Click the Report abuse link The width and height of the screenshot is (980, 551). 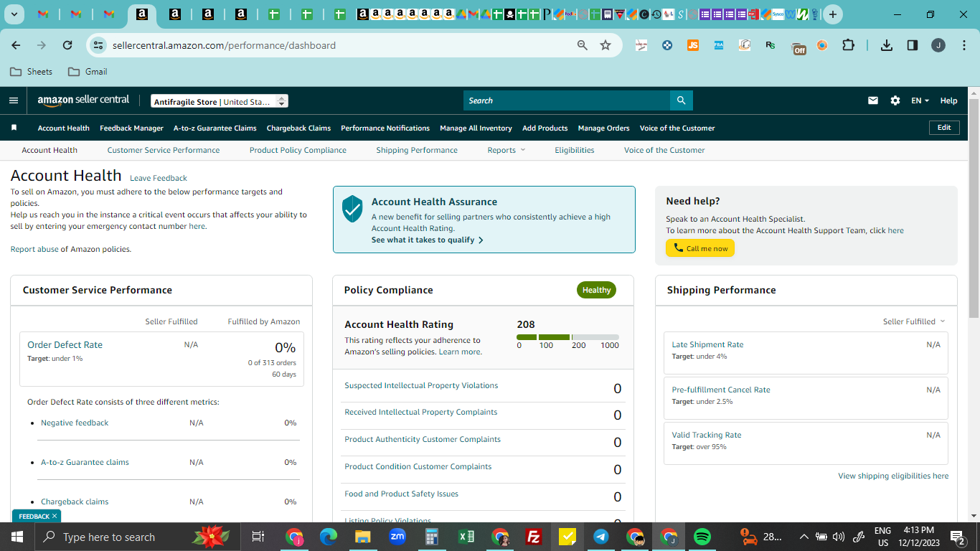(x=34, y=249)
